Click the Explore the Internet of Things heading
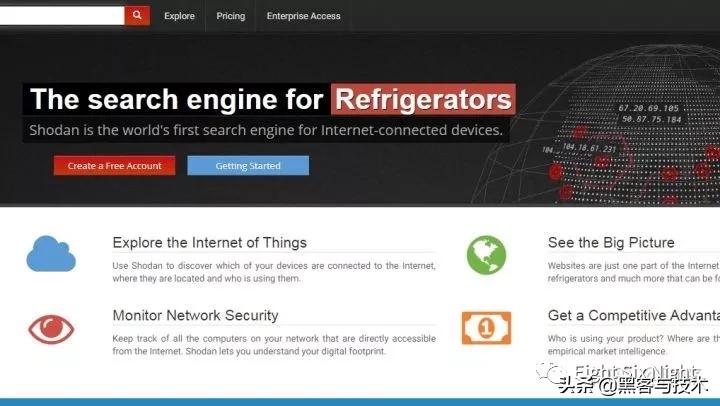Viewport: 720px width, 406px height. click(209, 242)
